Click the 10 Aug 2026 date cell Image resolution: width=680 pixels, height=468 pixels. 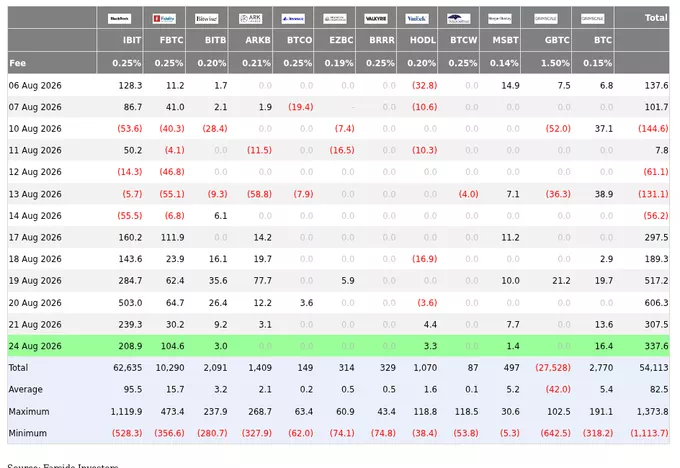click(x=35, y=129)
